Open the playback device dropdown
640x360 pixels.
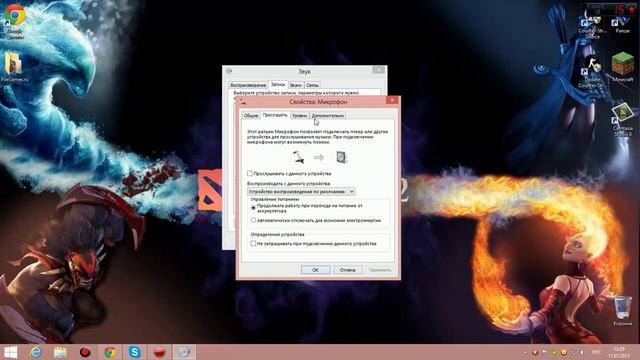click(x=301, y=191)
